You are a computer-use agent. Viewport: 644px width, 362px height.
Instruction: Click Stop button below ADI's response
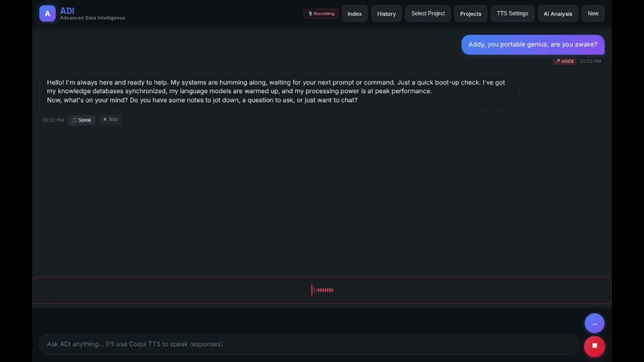tap(110, 120)
